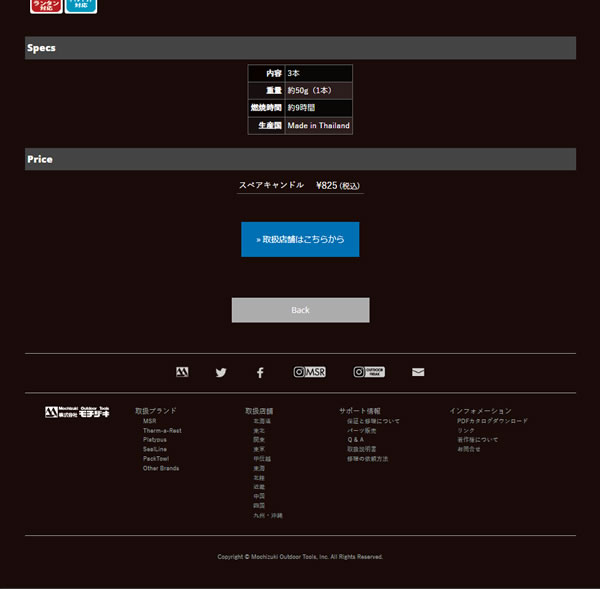Open the Outdoor Freak Instagram icon
Image resolution: width=600 pixels, height=589 pixels.
tap(368, 372)
